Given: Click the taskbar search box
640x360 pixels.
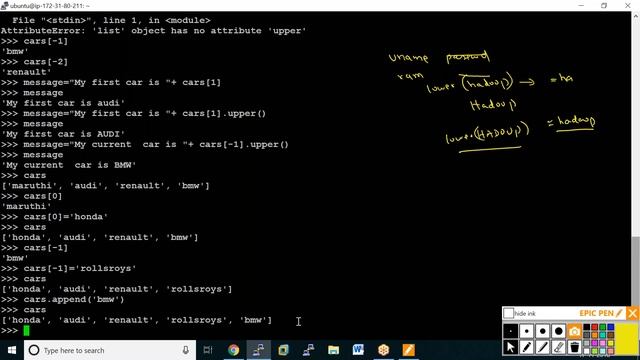Looking at the screenshot, I should 110,350.
